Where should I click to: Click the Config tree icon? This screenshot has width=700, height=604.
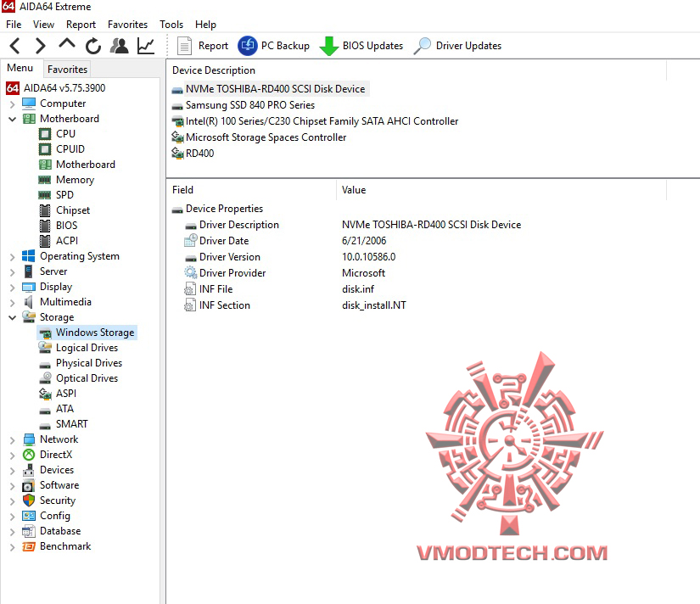[29, 516]
